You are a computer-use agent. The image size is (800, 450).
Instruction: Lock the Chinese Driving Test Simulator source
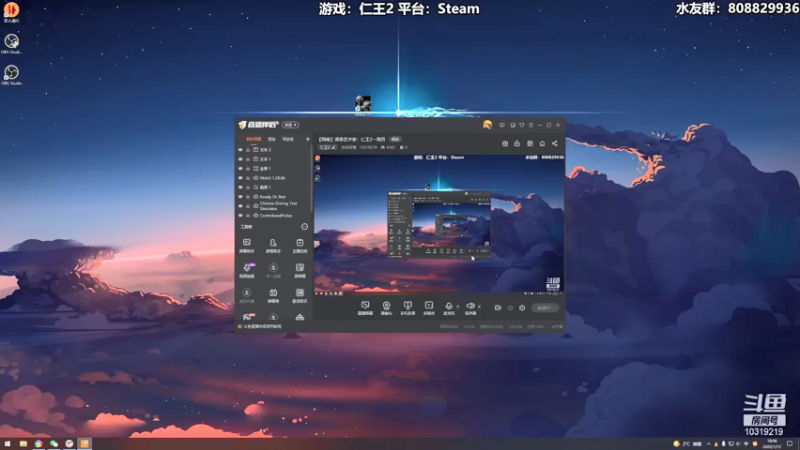point(248,206)
